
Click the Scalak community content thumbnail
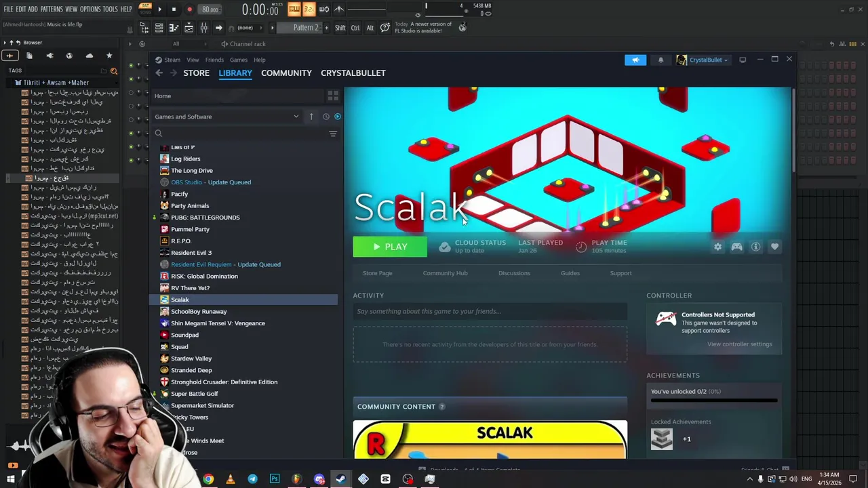coord(490,439)
